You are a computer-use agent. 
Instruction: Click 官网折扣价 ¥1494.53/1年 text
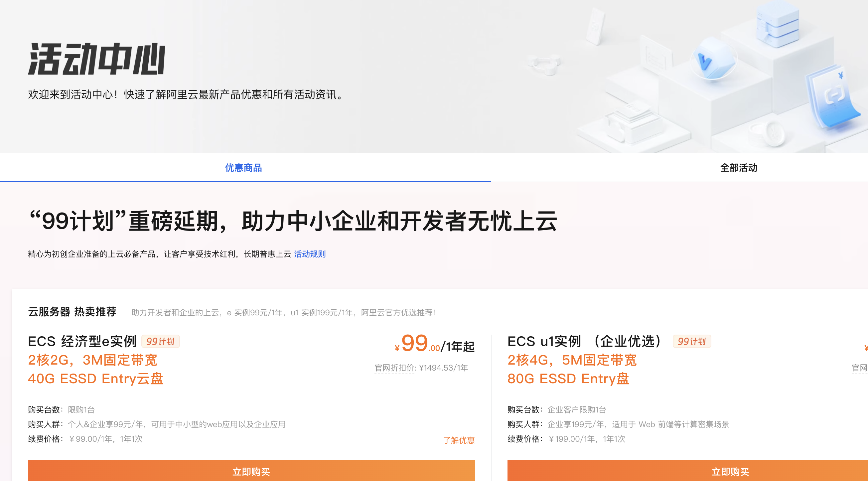click(421, 368)
